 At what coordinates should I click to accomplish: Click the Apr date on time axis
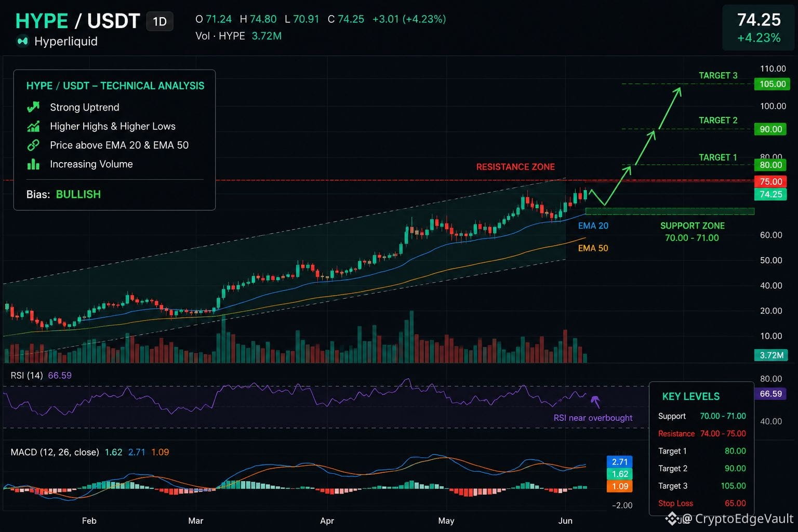click(327, 521)
